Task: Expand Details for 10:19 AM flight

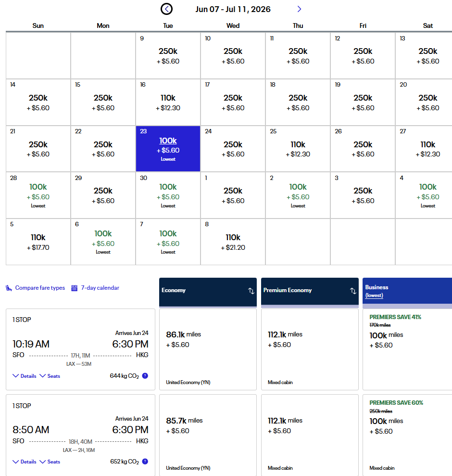Action: [x=25, y=376]
